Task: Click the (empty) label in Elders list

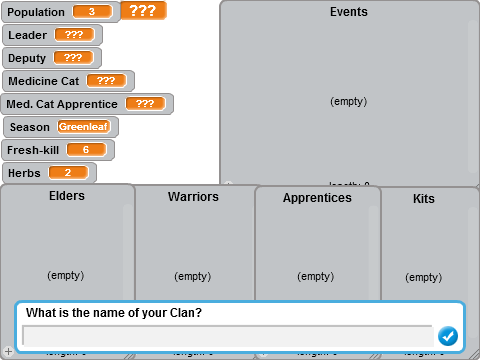Action: click(x=66, y=276)
